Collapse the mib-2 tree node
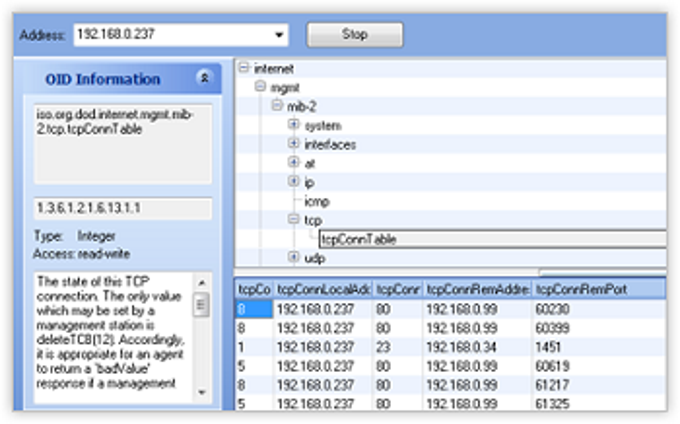Image resolution: width=680 pixels, height=424 pixels. coord(277,105)
